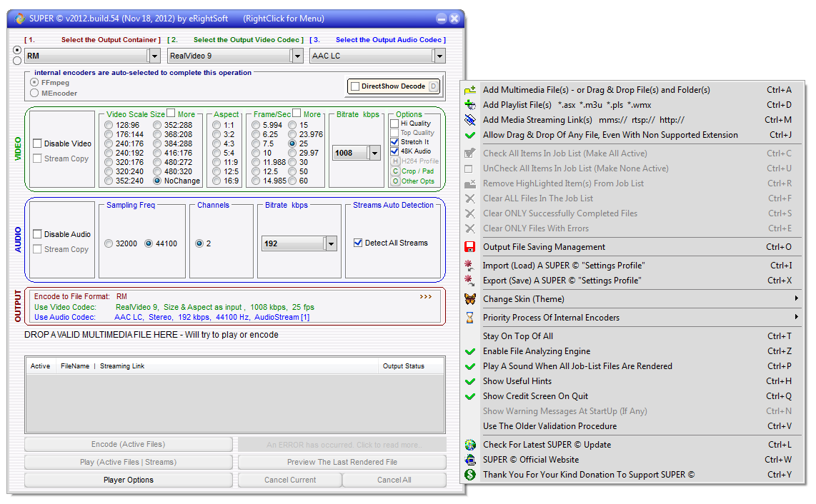Click the Export Settings Profile icon
816x504 pixels.
[x=470, y=281]
